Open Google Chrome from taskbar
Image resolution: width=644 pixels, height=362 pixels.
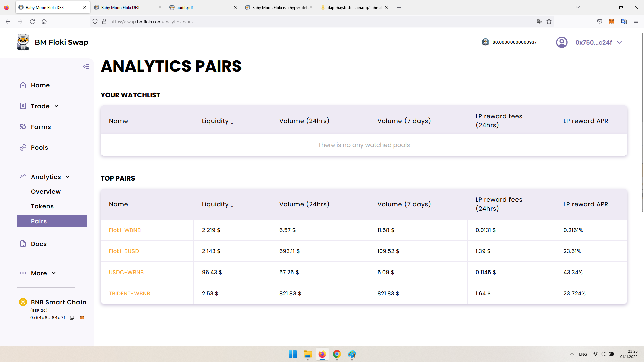tap(337, 354)
